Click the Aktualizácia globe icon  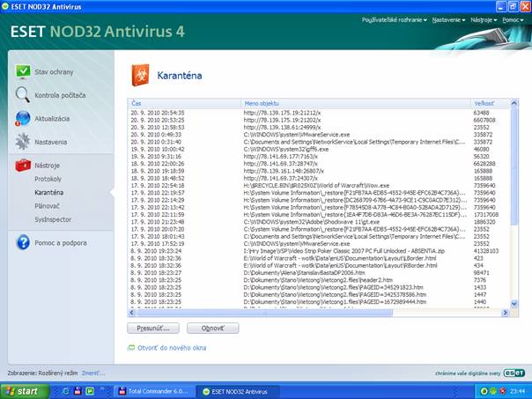(x=23, y=118)
